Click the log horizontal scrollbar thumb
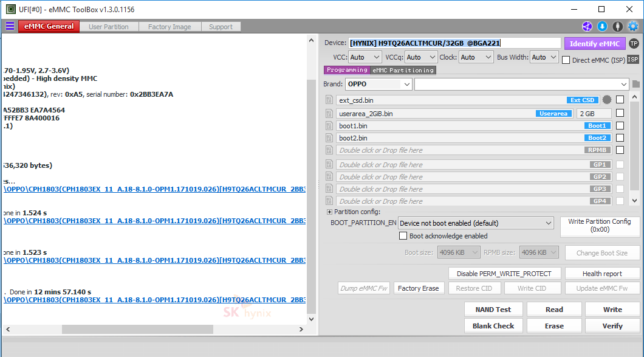 (137, 329)
